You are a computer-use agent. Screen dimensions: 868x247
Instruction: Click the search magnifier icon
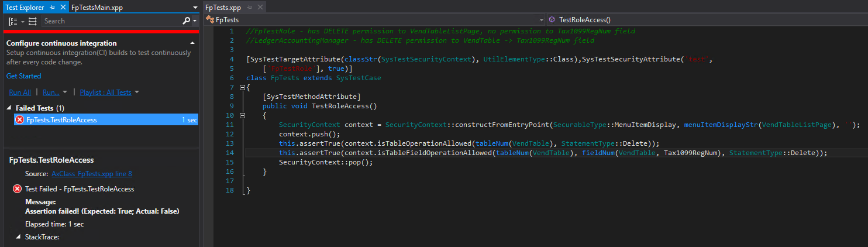[x=187, y=20]
